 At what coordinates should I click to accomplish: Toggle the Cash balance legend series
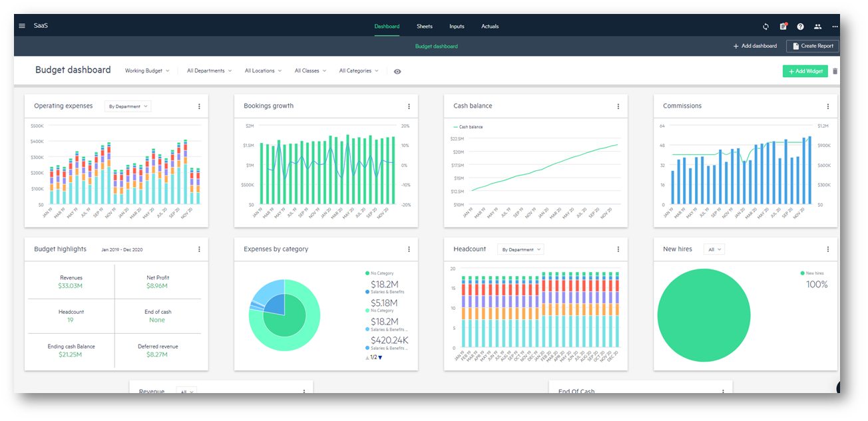(x=468, y=126)
